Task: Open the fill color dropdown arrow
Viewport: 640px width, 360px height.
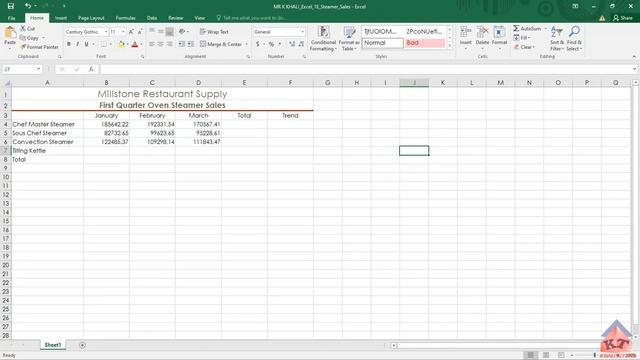Action: pos(127,44)
